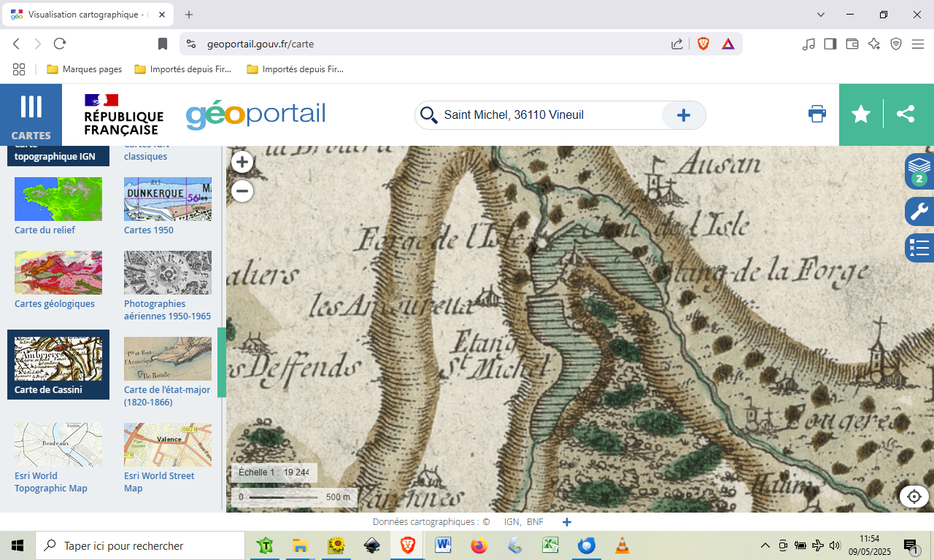Select Esri World Street Map

click(x=168, y=445)
